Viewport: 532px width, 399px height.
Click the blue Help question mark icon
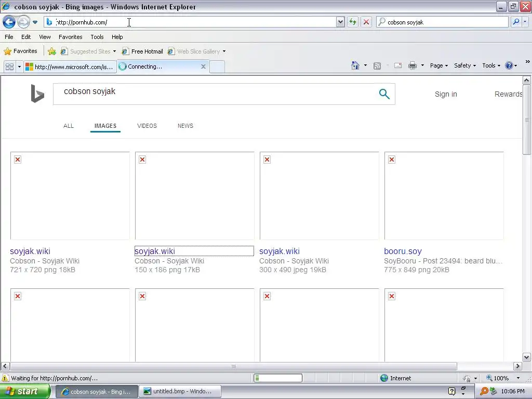coord(509,65)
